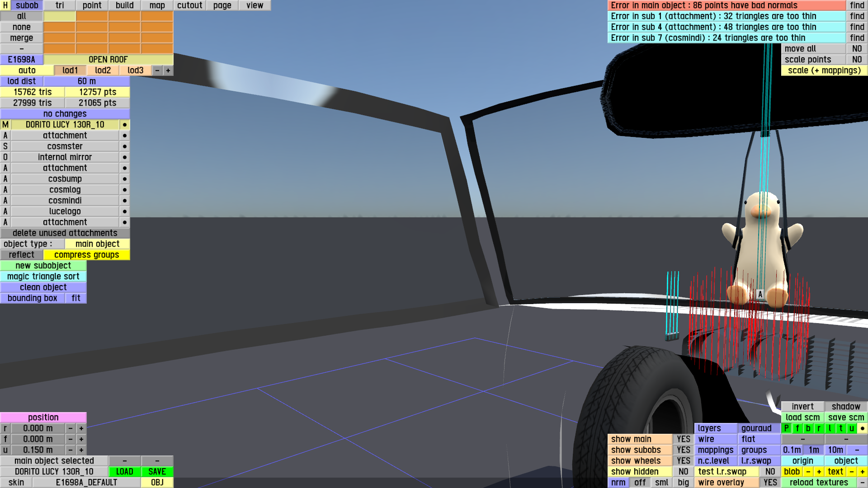This screenshot has height=488, width=868.
Task: Open the object type main object selector
Action: pos(97,244)
